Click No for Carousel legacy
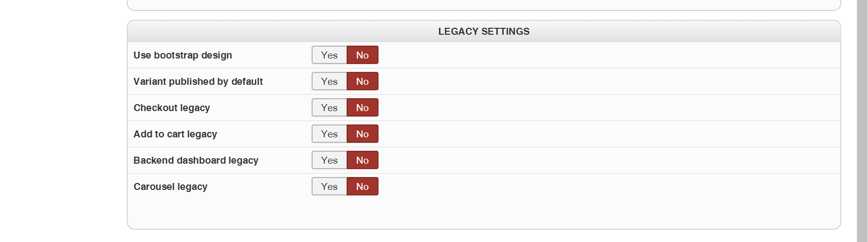Image resolution: width=868 pixels, height=242 pixels. click(x=362, y=186)
